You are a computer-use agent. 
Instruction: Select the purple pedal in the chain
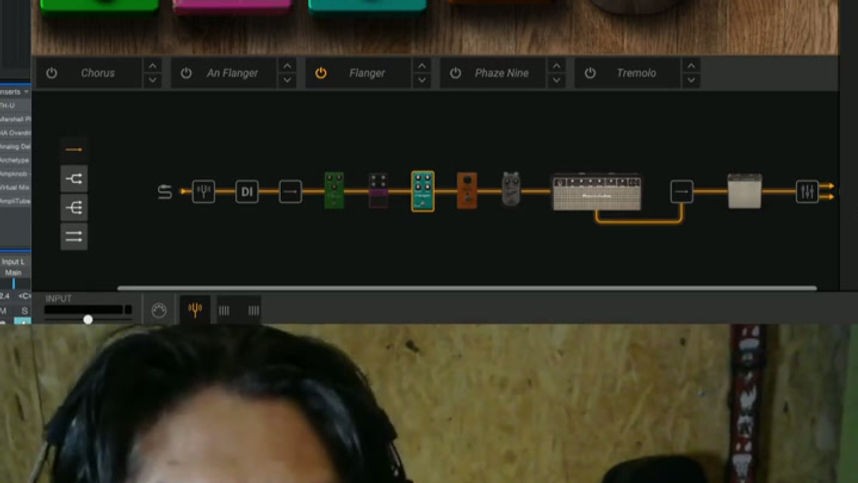pyautogui.click(x=379, y=190)
